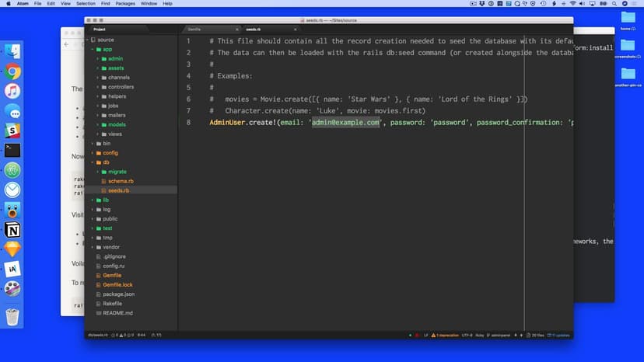This screenshot has height=362, width=644.
Task: Launch the Terminal app in dock
Action: click(x=12, y=151)
